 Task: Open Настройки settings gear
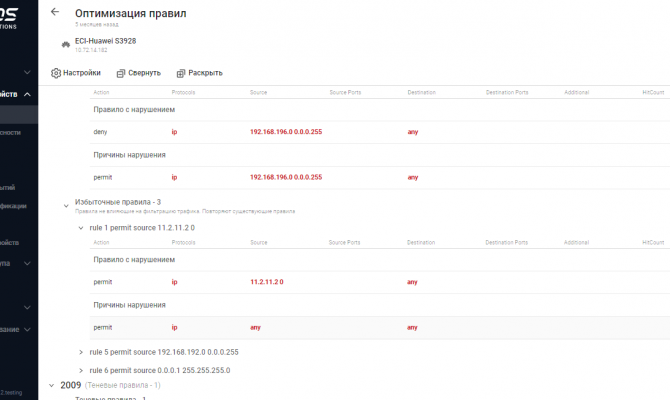[56, 73]
